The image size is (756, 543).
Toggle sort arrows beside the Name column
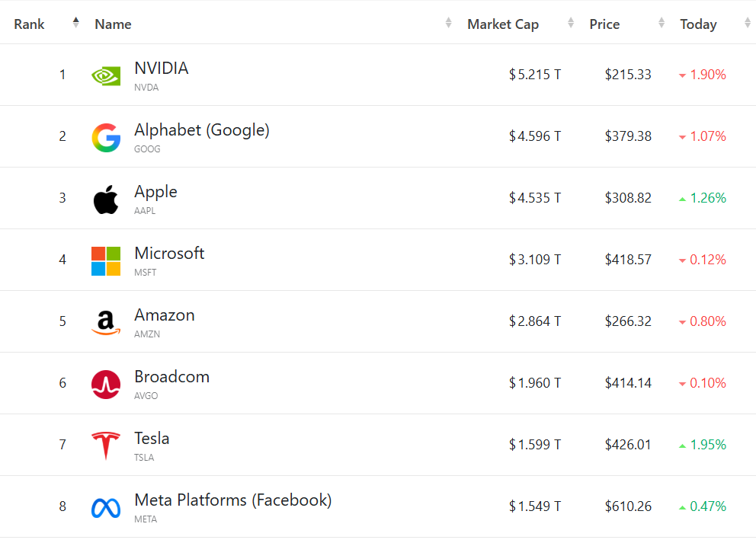448,23
